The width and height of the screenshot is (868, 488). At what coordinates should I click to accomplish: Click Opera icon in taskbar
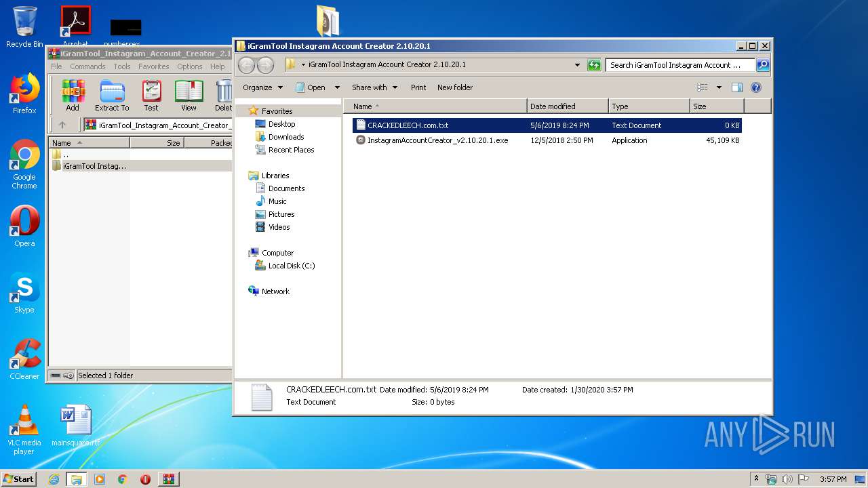(x=145, y=479)
